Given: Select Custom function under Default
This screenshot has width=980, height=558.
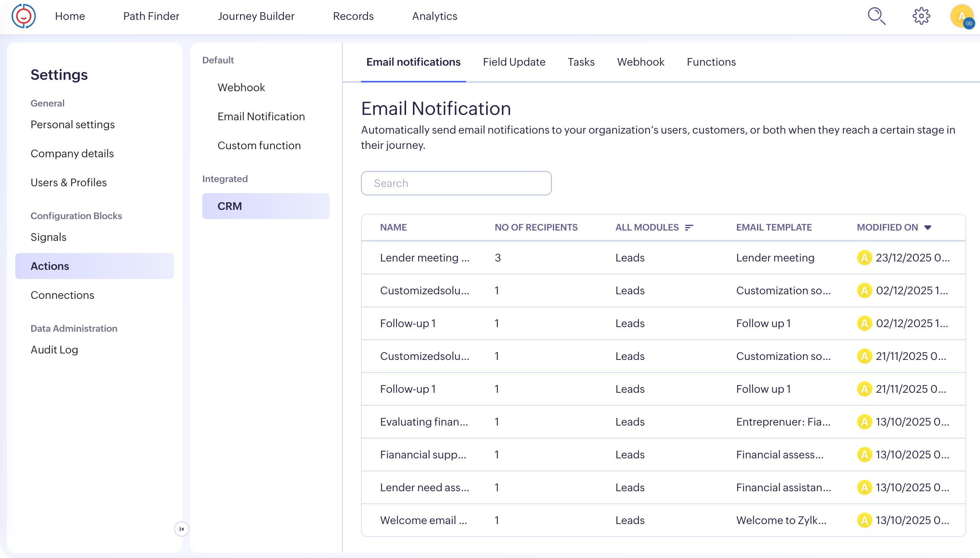Looking at the screenshot, I should coord(259,146).
